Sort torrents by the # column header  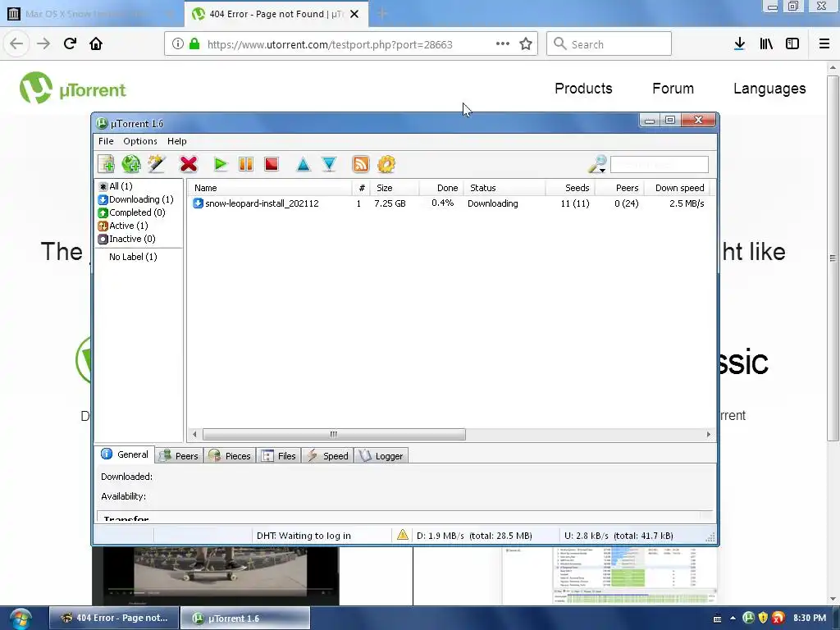[361, 188]
